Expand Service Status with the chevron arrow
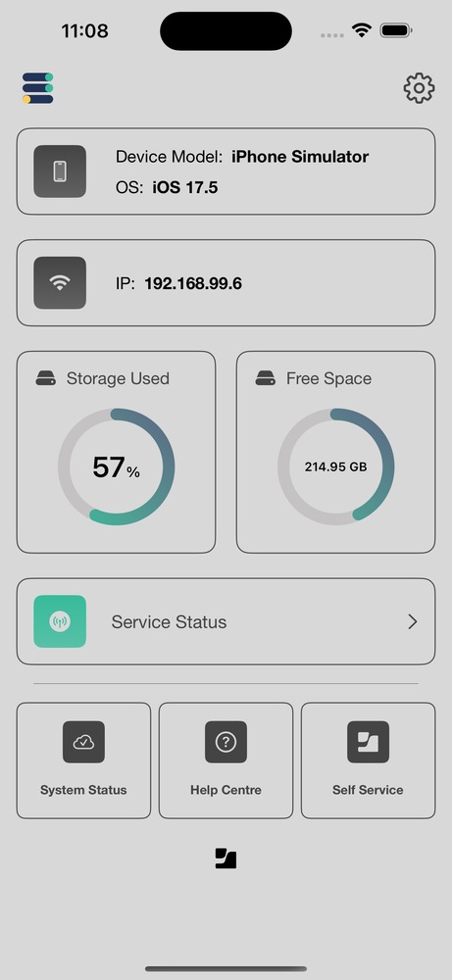The width and height of the screenshot is (452, 980). tap(412, 621)
